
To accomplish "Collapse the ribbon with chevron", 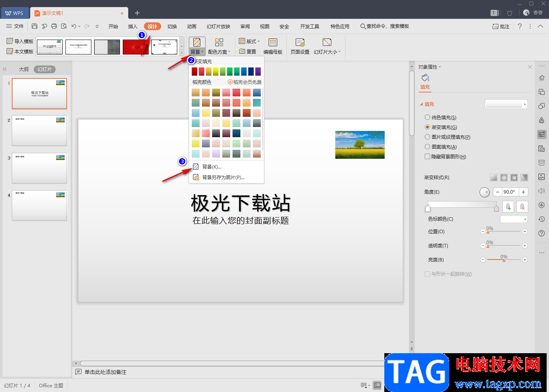I will click(540, 26).
